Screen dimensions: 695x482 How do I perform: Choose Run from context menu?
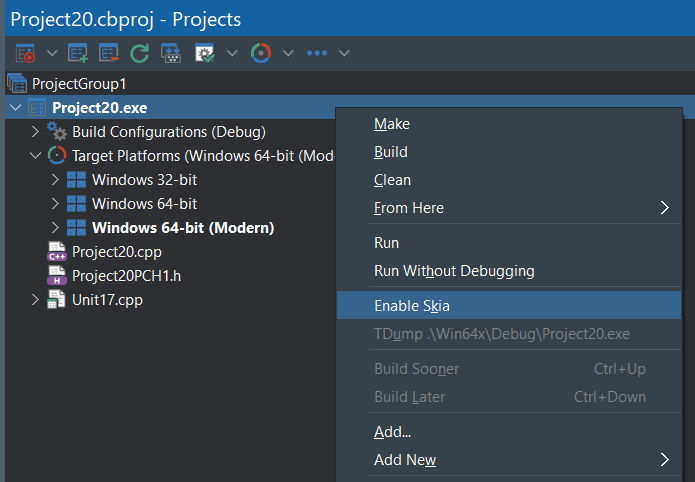tap(509, 243)
